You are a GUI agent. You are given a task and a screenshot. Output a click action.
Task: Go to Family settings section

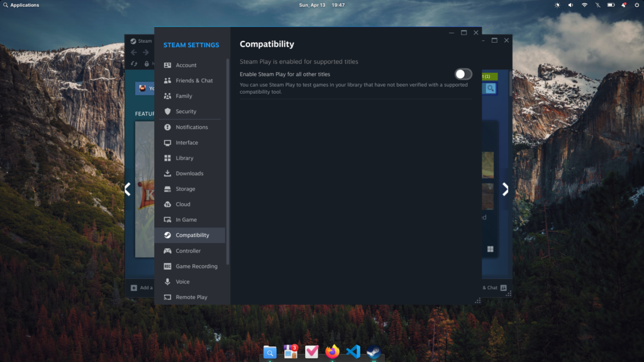point(190,96)
